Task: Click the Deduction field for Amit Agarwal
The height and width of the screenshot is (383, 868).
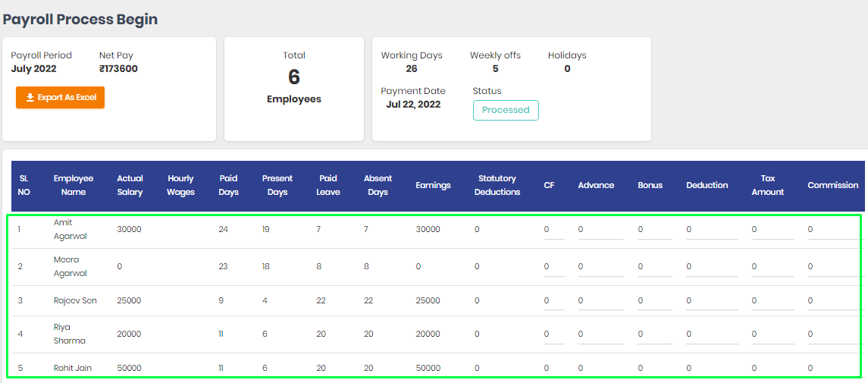Action: pos(712,231)
